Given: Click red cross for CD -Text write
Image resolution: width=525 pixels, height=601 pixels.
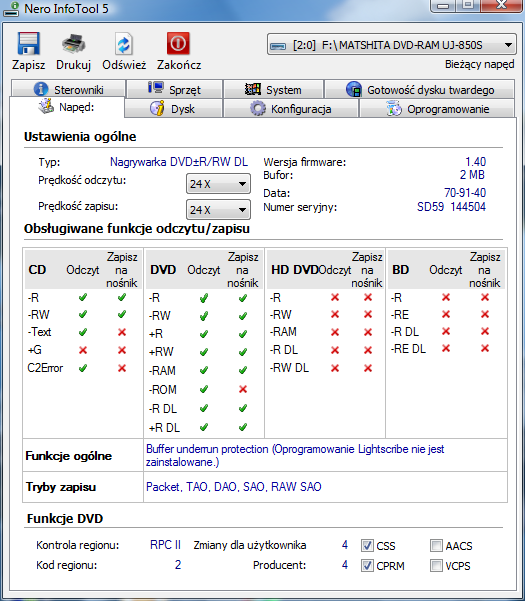Looking at the screenshot, I should coord(122,332).
